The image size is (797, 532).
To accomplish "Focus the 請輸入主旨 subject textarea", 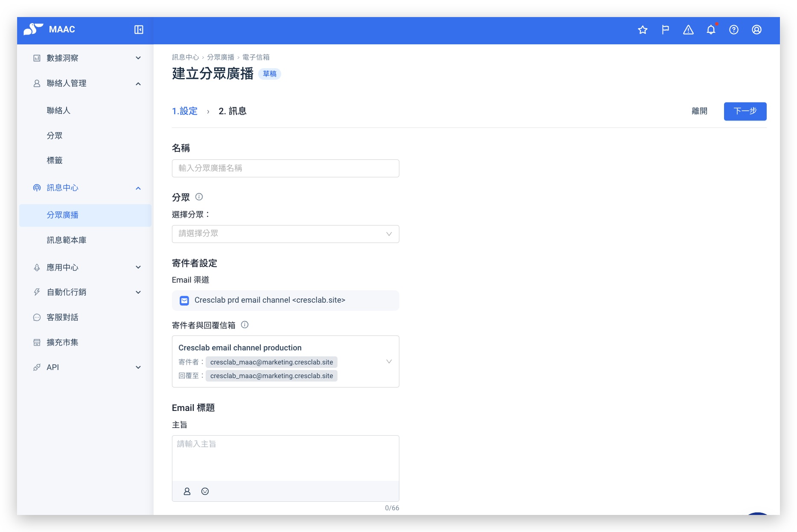I will (285, 458).
